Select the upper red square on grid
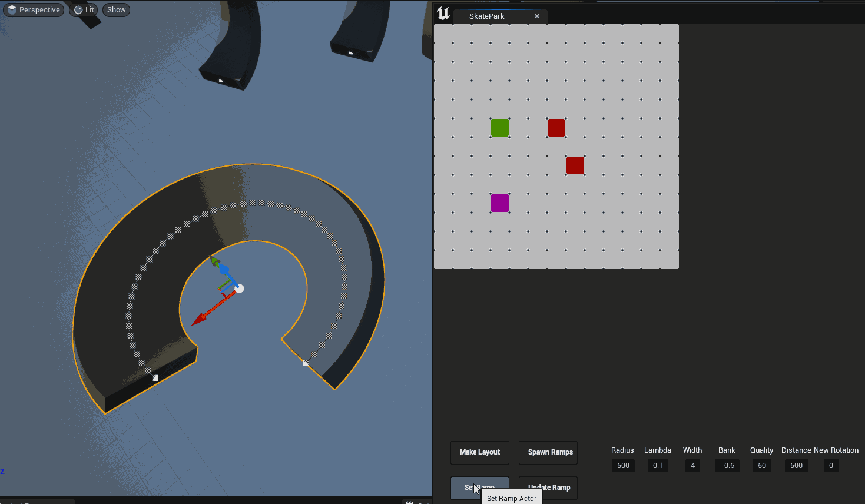The image size is (865, 504). tap(556, 128)
